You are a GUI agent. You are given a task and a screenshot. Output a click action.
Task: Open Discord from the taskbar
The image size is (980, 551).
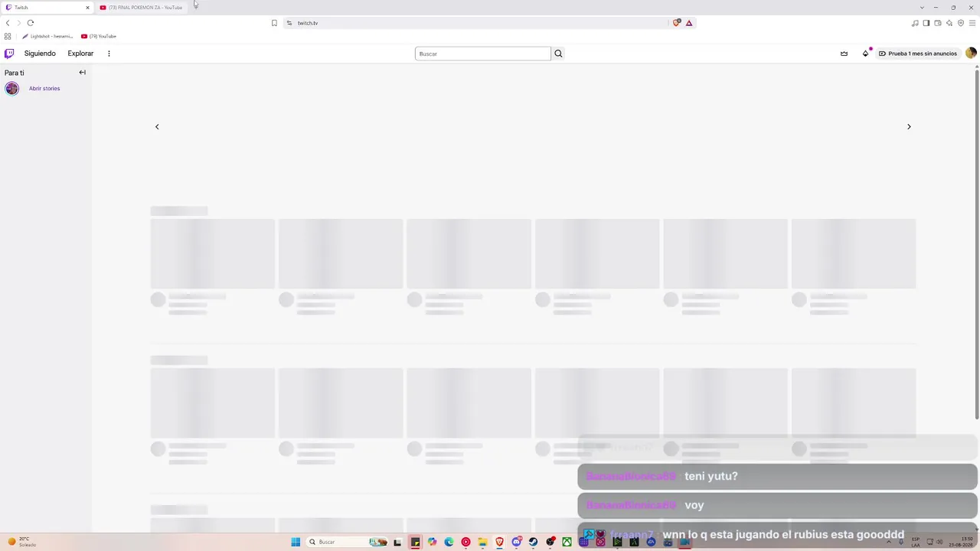tap(516, 542)
